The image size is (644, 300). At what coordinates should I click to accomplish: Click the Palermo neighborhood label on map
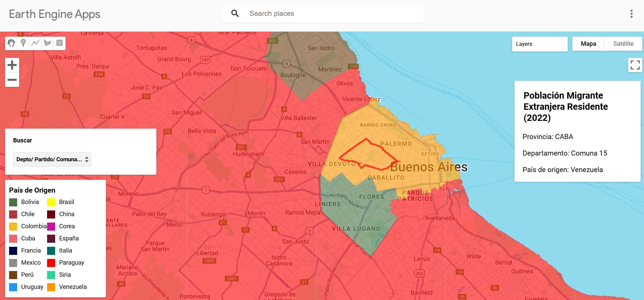(396, 144)
